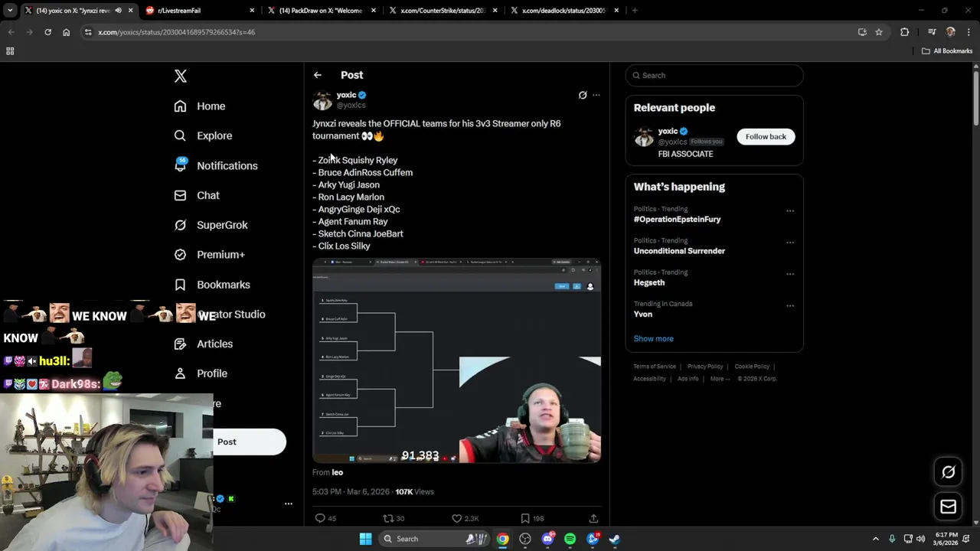Image resolution: width=980 pixels, height=551 pixels.
Task: Open All Bookmarks folder
Action: click(x=947, y=51)
